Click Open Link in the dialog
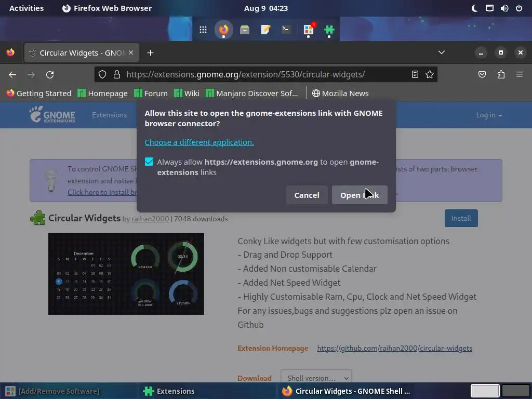This screenshot has width=532, height=399. coord(360,195)
